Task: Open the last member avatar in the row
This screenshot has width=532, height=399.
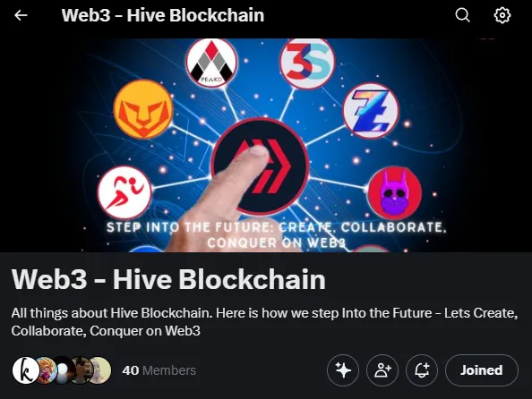Action: (99, 370)
